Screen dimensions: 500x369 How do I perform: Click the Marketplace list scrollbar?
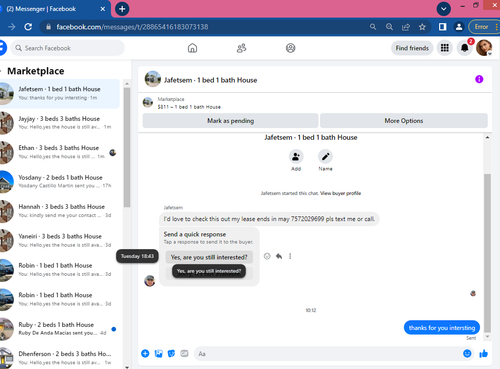(127, 147)
